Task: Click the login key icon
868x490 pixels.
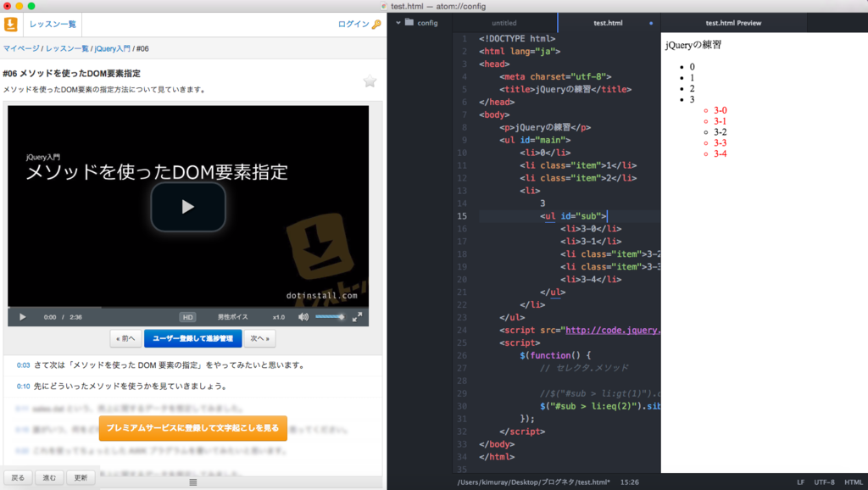Action: click(x=376, y=25)
